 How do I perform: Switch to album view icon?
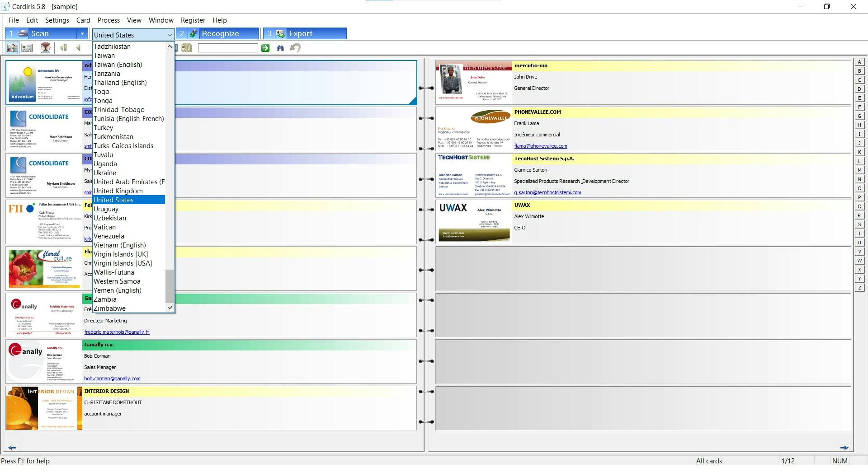click(x=13, y=48)
